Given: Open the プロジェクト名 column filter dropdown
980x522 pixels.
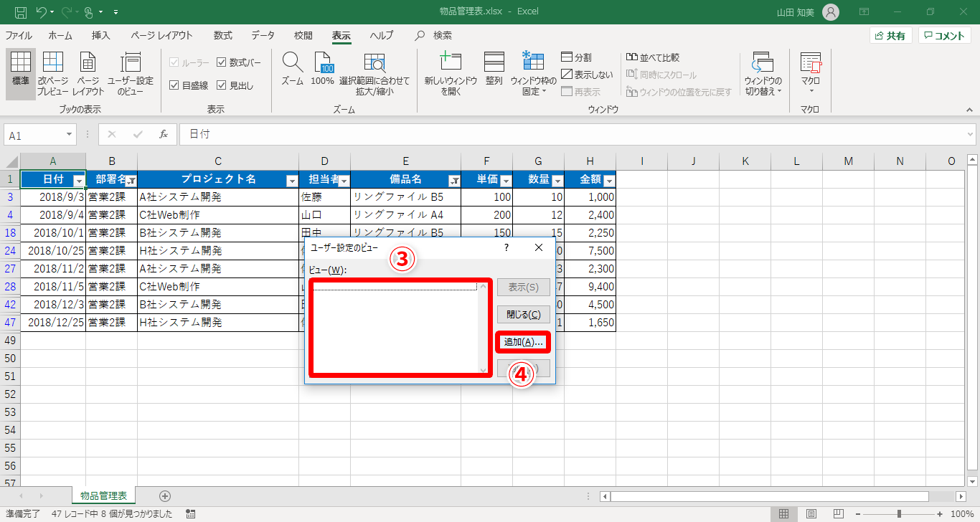Looking at the screenshot, I should 292,181.
